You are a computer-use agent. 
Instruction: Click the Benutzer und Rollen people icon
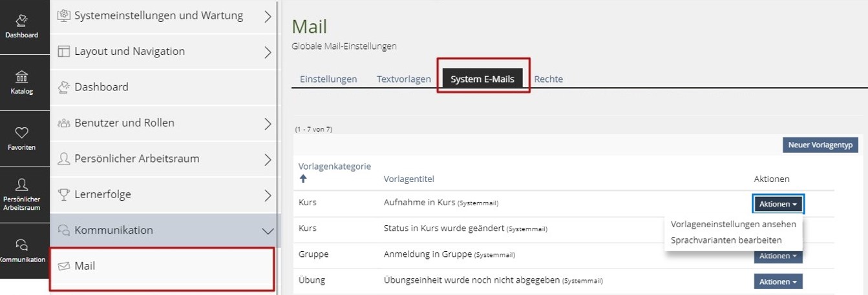tap(64, 123)
